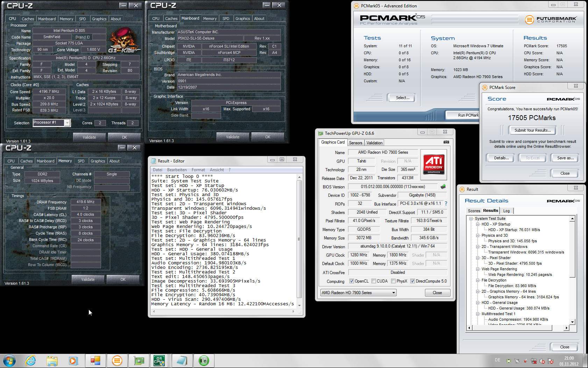Launch Internet Explorer from the taskbar
The image size is (588, 368).
31,361
